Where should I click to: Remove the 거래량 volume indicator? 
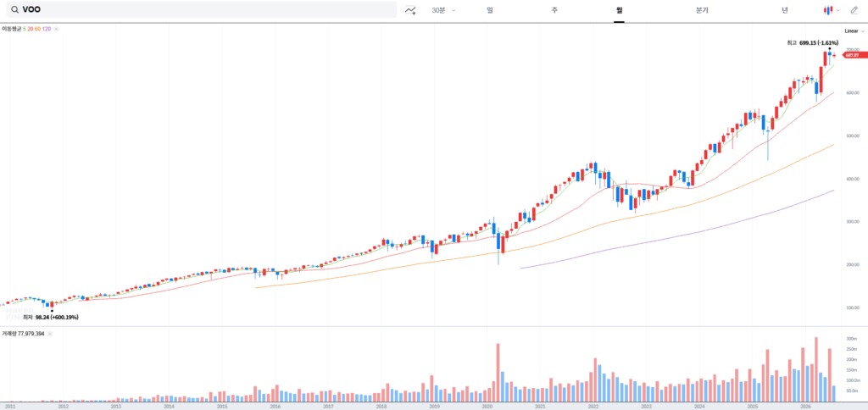(49, 334)
